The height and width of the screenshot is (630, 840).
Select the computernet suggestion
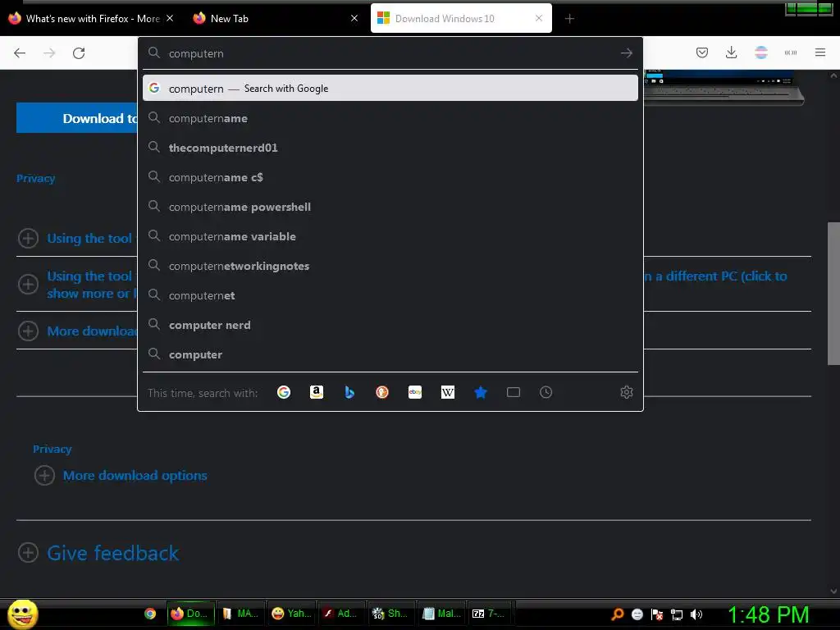click(x=390, y=295)
